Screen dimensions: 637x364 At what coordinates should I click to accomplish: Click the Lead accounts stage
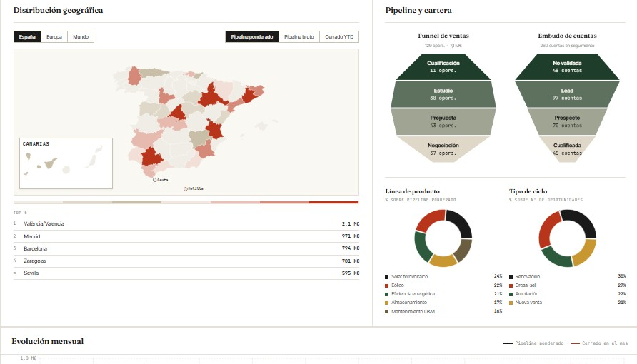coord(567,94)
